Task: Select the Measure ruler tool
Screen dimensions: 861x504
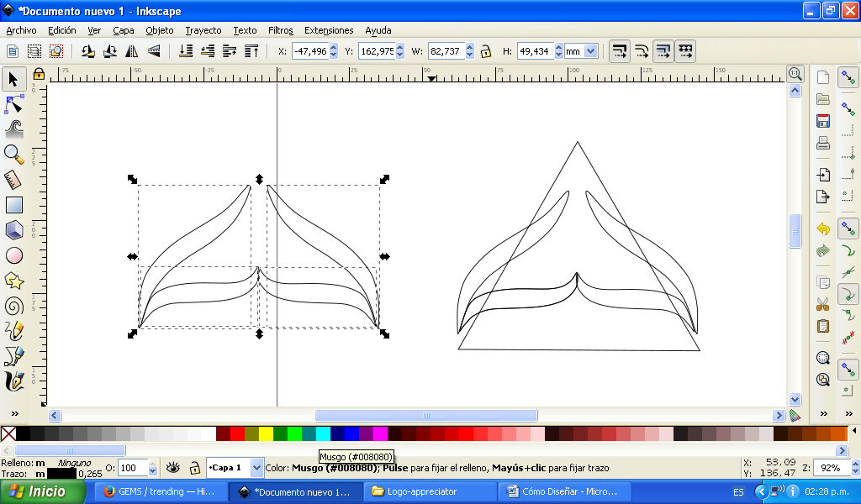Action: pos(13,180)
